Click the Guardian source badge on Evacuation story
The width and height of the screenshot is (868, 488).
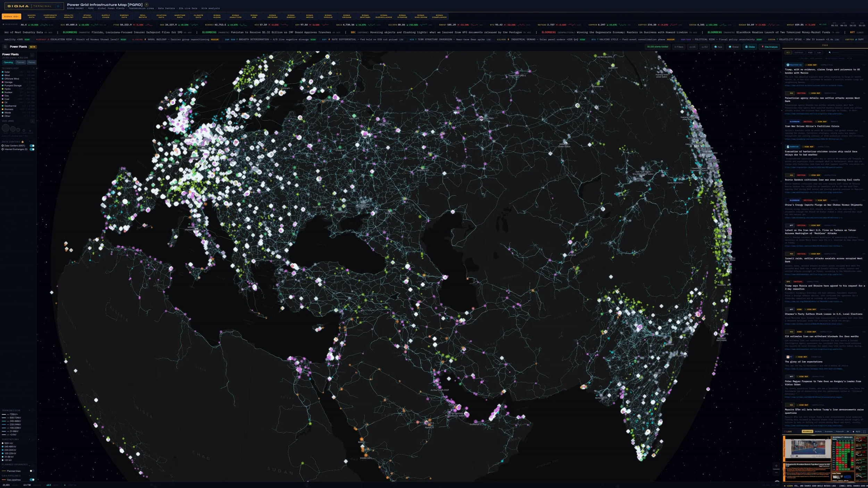(x=793, y=147)
